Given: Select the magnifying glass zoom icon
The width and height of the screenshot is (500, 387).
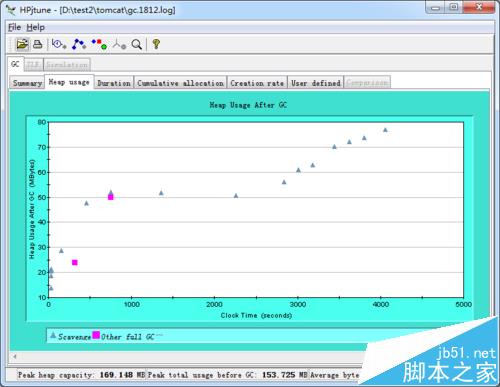Looking at the screenshot, I should (137, 44).
